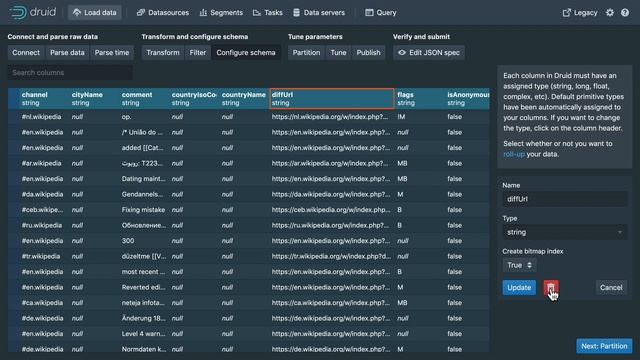Click the 'Reverted edi...' comment cell
This screenshot has width=640, height=360.
143,287
